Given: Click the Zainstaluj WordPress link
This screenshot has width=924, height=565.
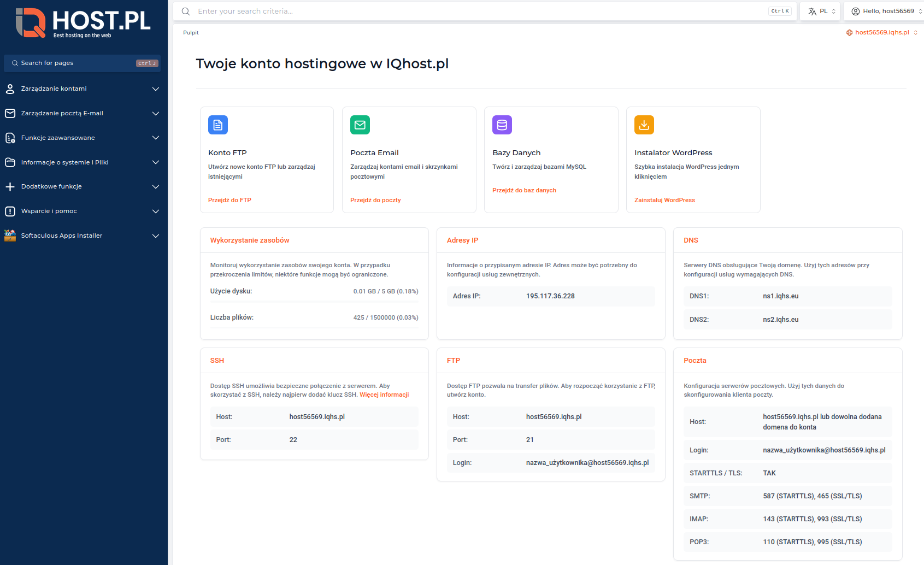Looking at the screenshot, I should click(x=664, y=200).
